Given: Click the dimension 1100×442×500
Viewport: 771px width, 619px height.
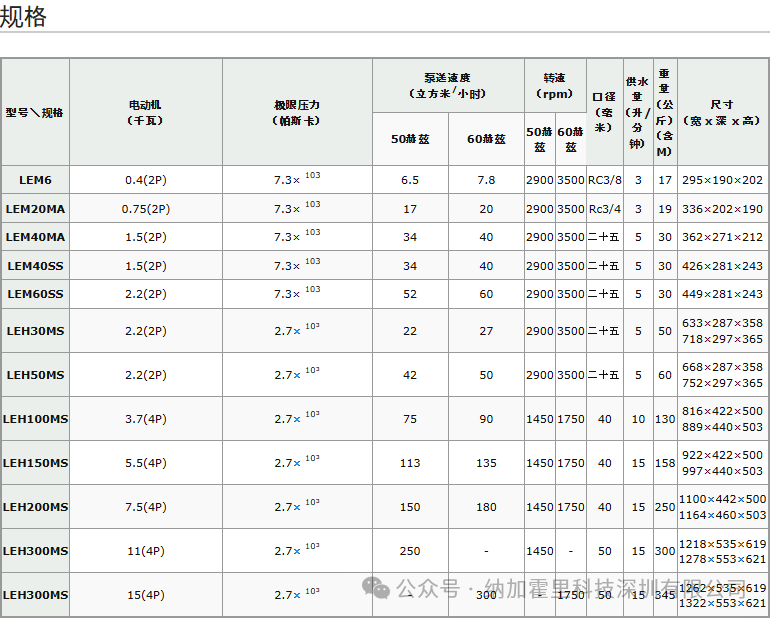Looking at the screenshot, I should [722, 499].
